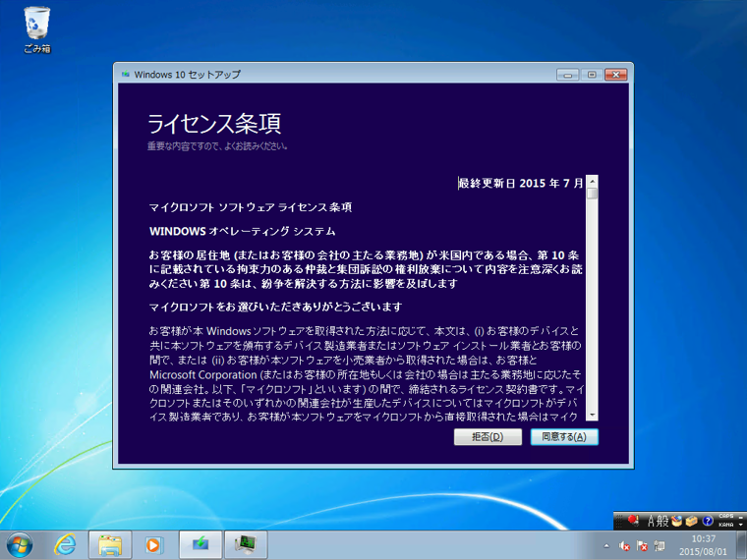Screen dimensions: 747x560
Task: Click the Windows Start orb
Action: tap(20, 544)
